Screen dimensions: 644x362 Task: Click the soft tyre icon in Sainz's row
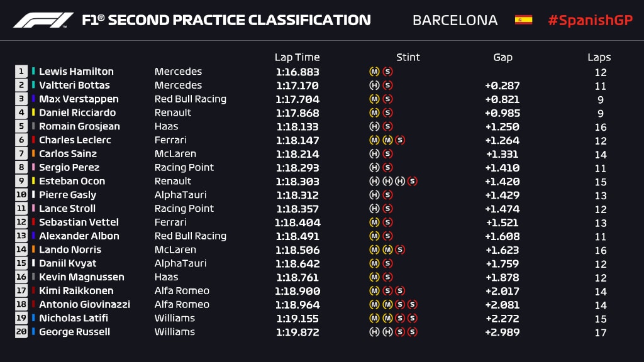click(x=387, y=154)
